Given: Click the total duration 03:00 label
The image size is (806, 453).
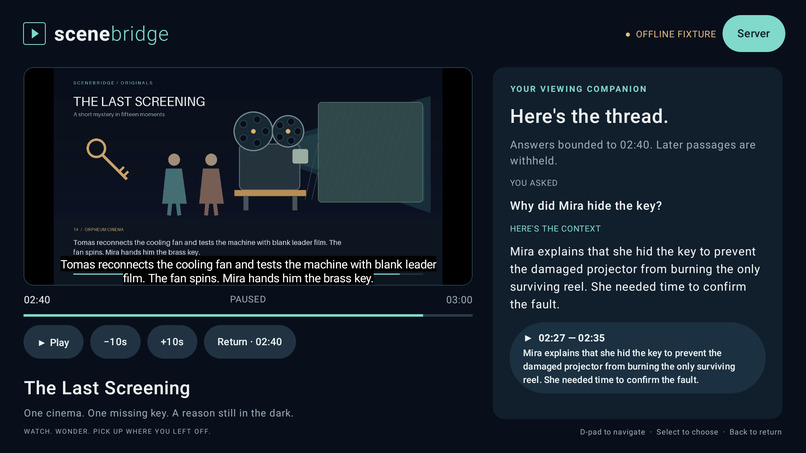Looking at the screenshot, I should point(459,300).
